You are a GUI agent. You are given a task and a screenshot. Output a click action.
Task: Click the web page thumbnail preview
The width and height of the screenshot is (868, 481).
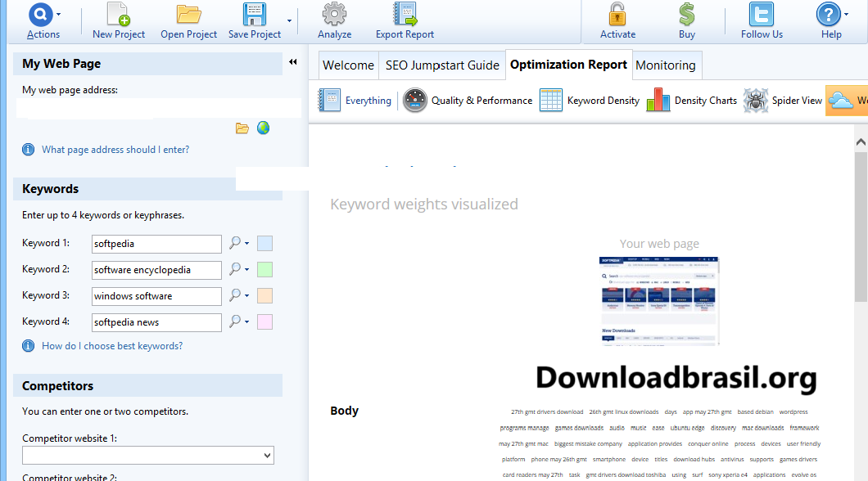[658, 301]
